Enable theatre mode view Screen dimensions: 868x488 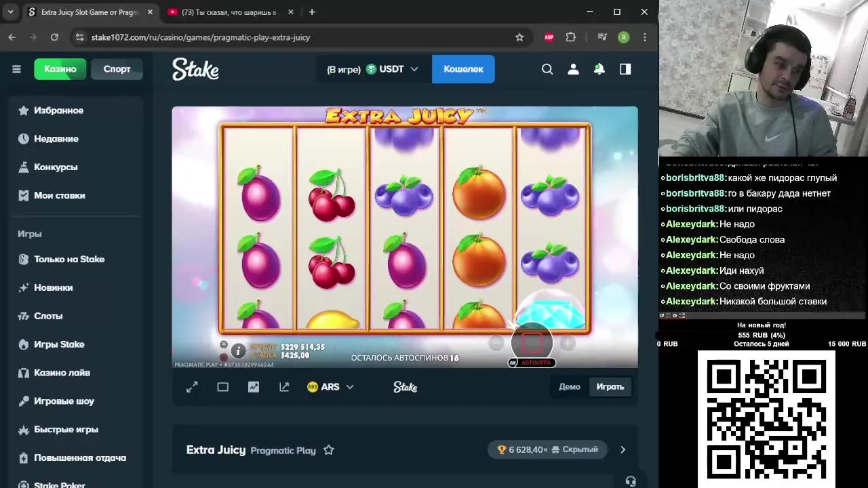[x=222, y=387]
